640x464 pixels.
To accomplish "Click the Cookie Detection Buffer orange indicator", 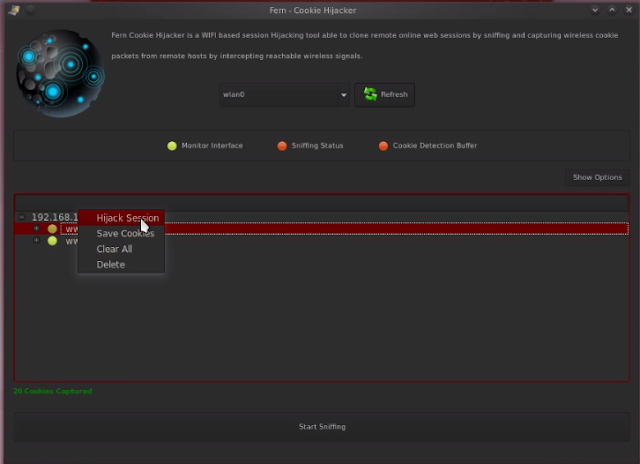I will coord(383,146).
